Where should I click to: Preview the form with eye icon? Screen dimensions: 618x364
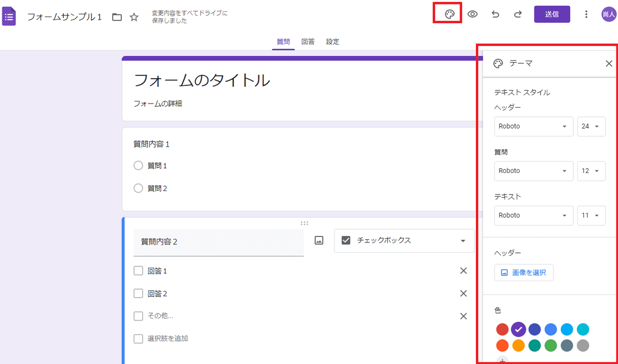472,14
